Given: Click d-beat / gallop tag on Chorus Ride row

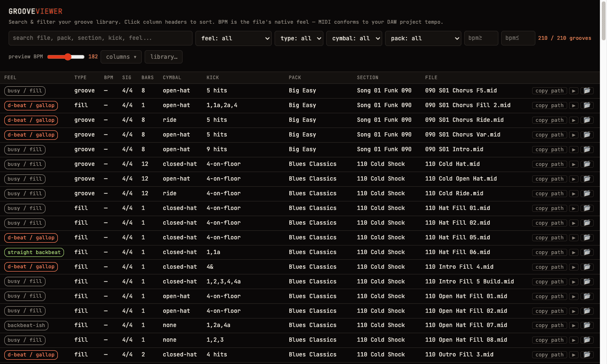Looking at the screenshot, I should [x=31, y=120].
